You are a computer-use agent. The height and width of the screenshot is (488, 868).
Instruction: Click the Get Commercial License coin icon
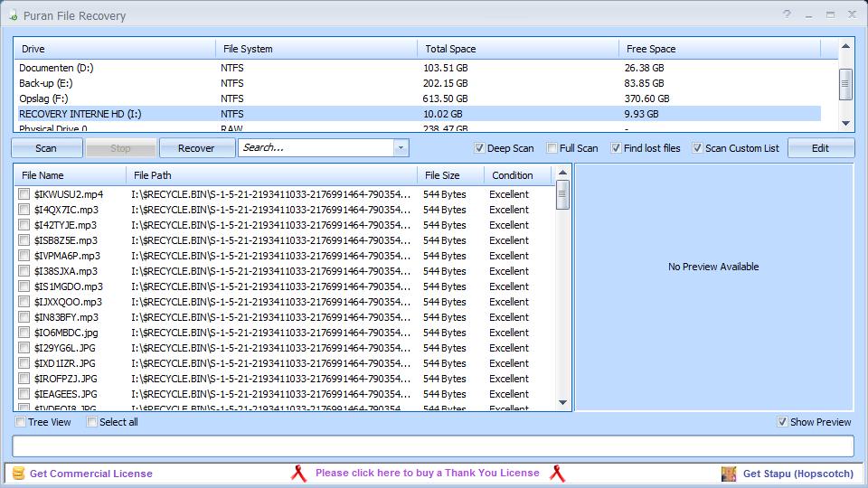tap(19, 473)
